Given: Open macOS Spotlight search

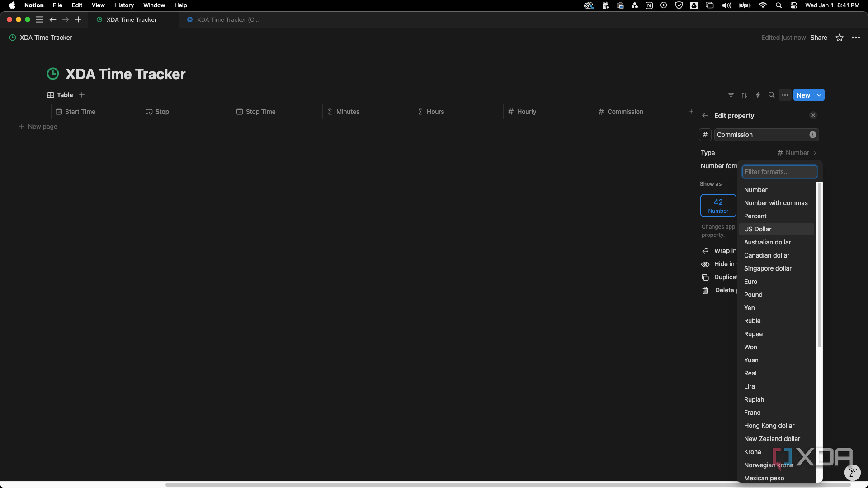Looking at the screenshot, I should [778, 5].
